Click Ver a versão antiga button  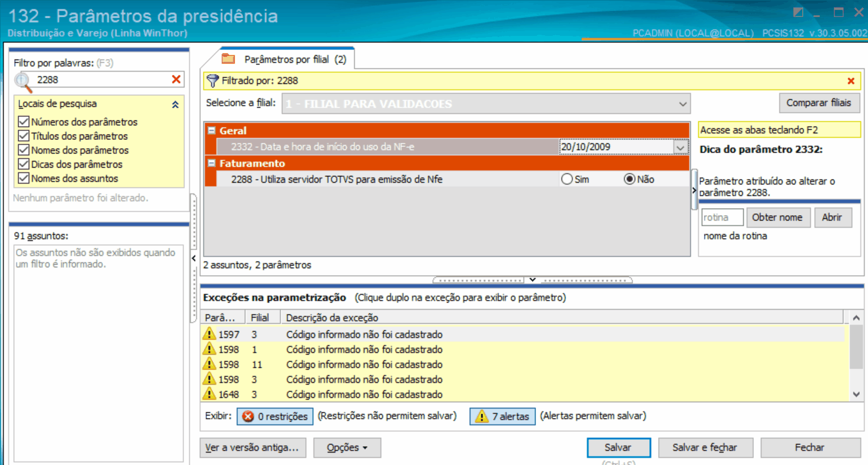tap(253, 448)
